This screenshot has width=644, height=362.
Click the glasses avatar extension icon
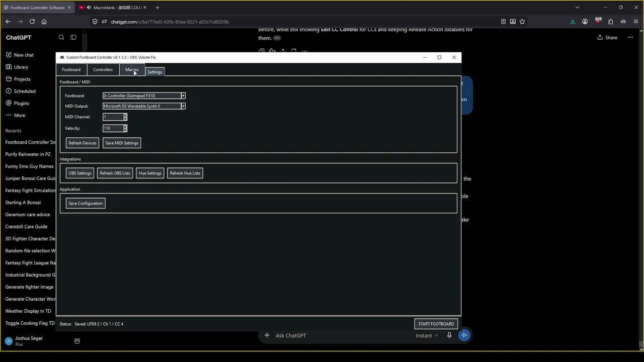point(623,22)
